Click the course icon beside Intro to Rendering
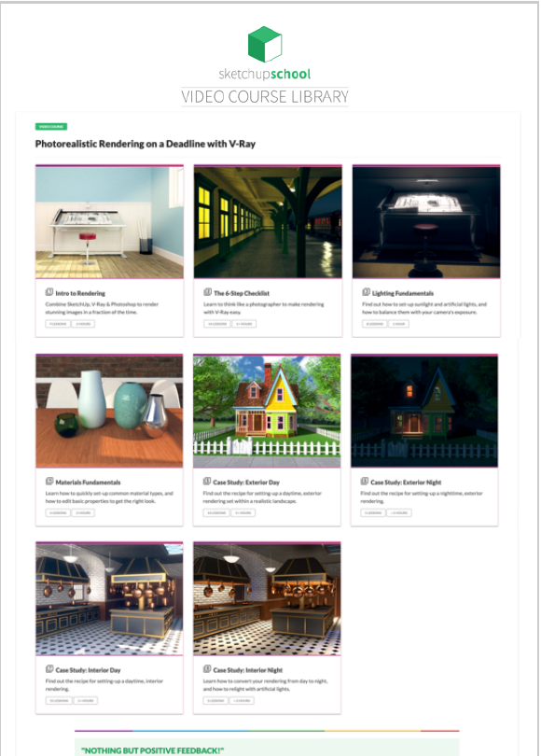The height and width of the screenshot is (756, 541). pos(49,292)
